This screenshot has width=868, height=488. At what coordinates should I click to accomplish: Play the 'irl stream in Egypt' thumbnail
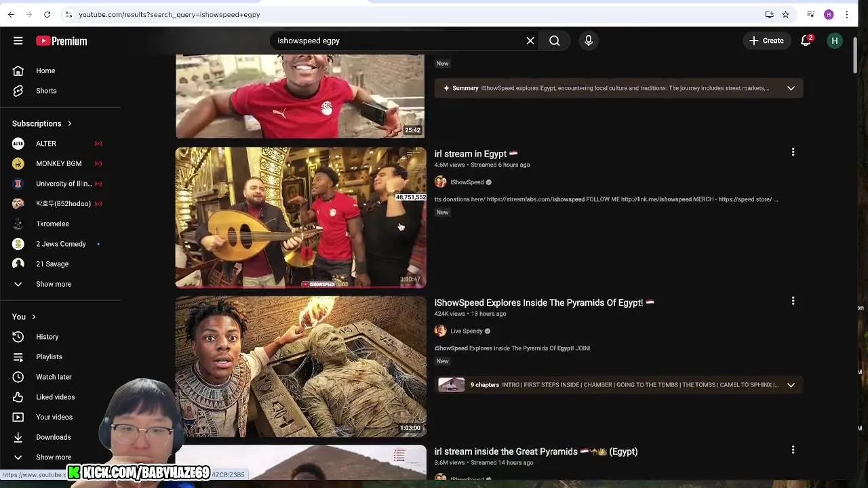[300, 218]
